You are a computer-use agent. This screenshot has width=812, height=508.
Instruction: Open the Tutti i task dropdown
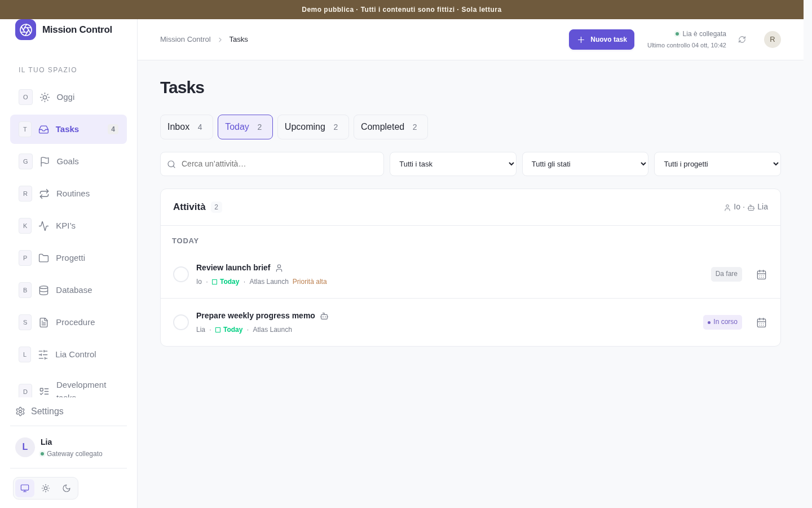[x=453, y=164]
